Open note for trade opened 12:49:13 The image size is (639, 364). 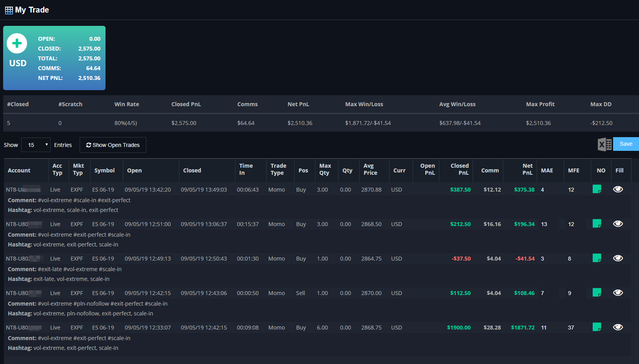pos(597,258)
